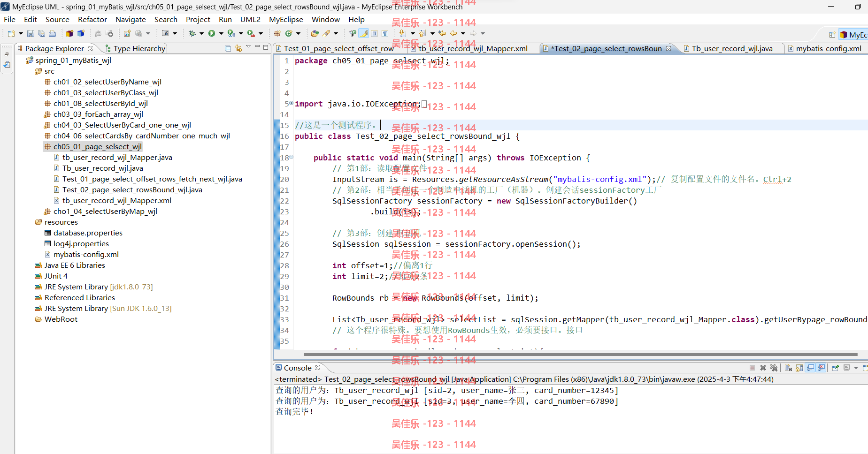The width and height of the screenshot is (868, 454).
Task: Expand the folded import block at line 5
Action: pos(291,103)
